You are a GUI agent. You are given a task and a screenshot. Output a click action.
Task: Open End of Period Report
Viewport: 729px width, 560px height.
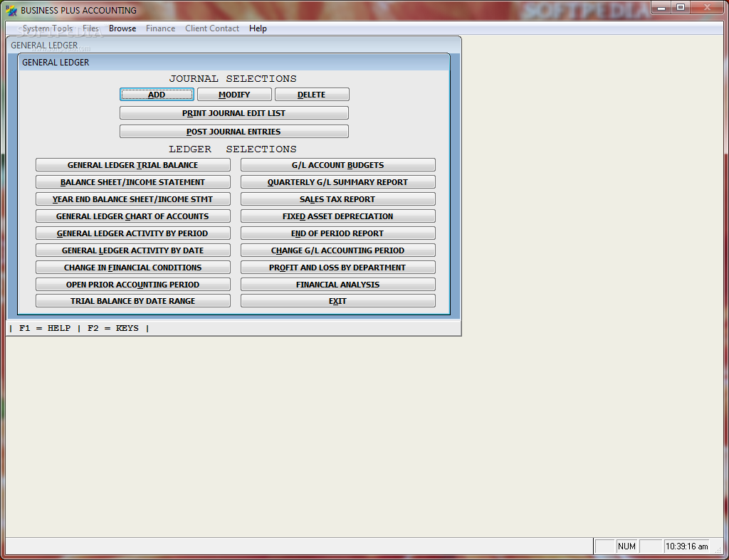tap(338, 233)
